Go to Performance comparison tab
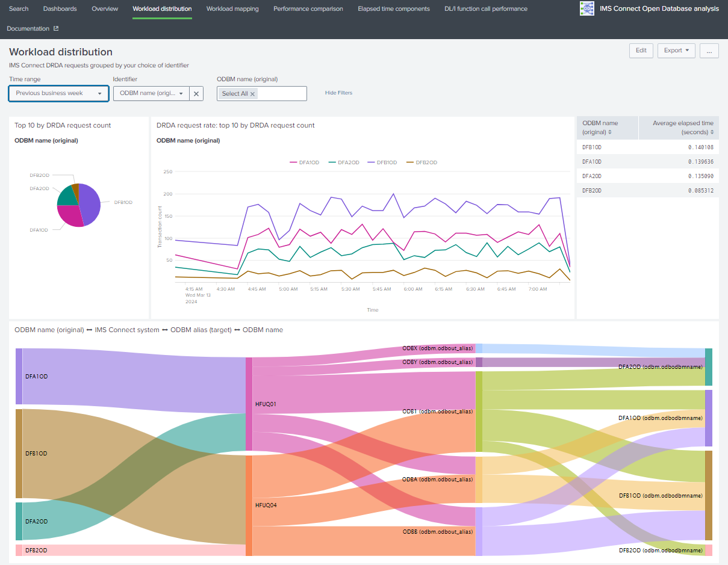 click(x=308, y=9)
